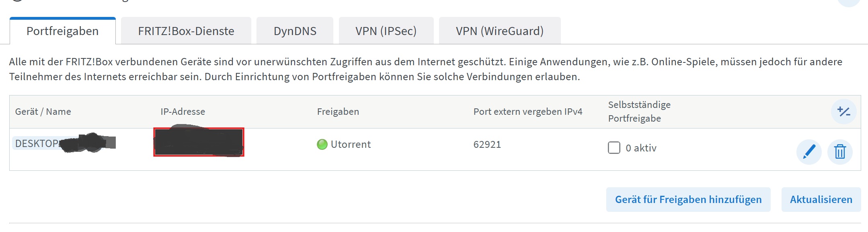
Task: Click the Gerät / Name column header
Action: pos(43,112)
